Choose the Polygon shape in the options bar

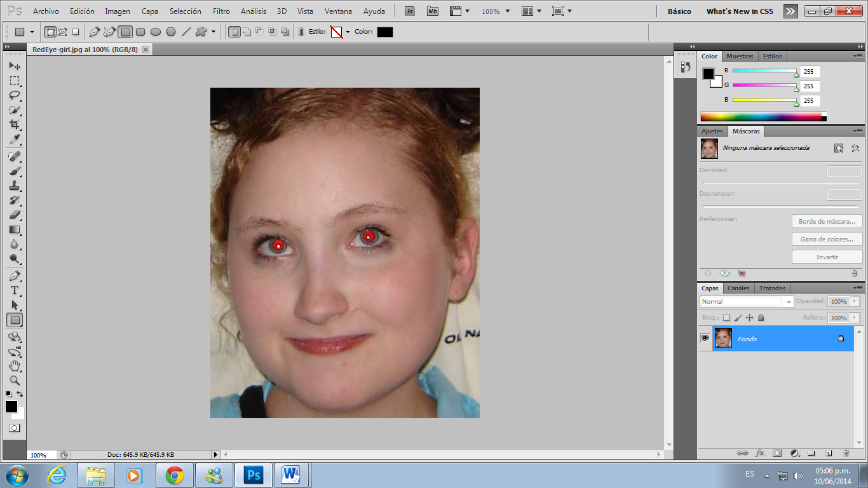coord(171,32)
